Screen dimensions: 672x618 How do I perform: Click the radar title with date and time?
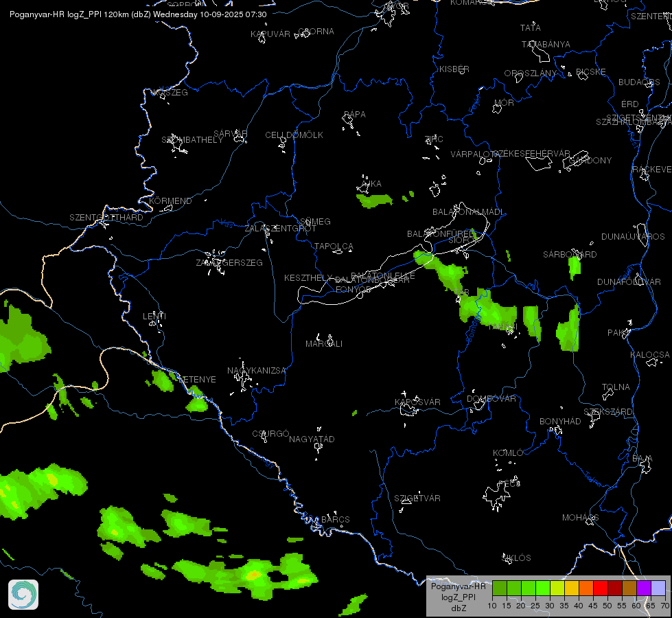click(138, 14)
